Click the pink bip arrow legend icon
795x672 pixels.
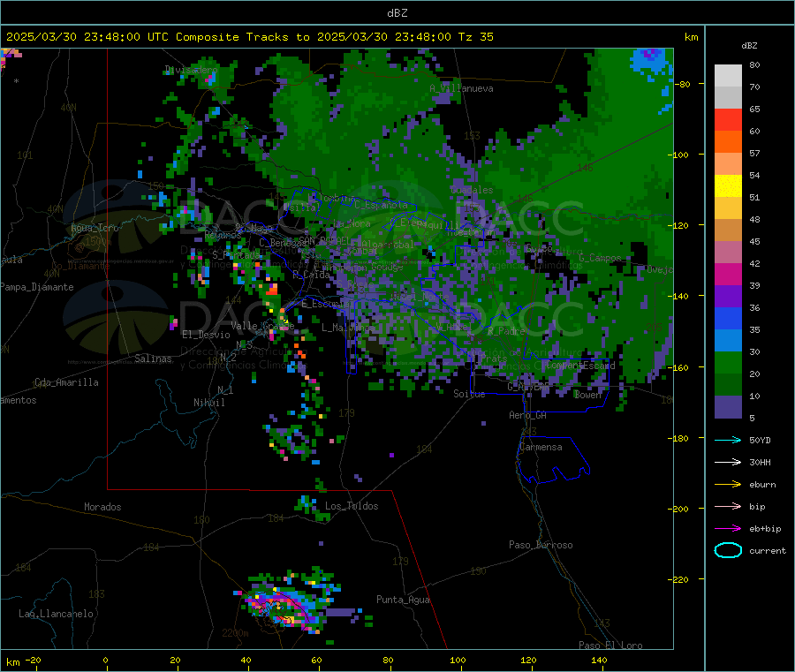(x=728, y=506)
